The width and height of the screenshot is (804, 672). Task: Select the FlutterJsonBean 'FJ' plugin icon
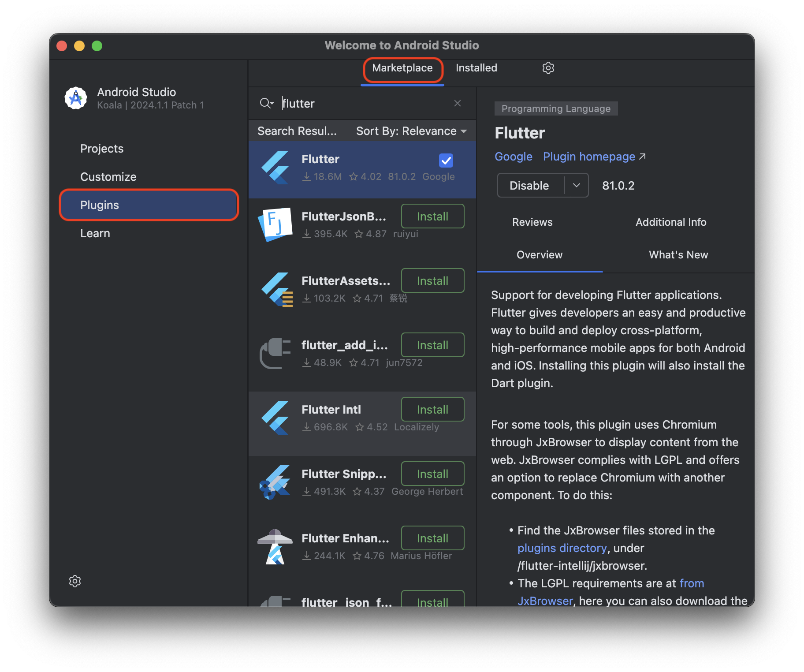pyautogui.click(x=275, y=224)
